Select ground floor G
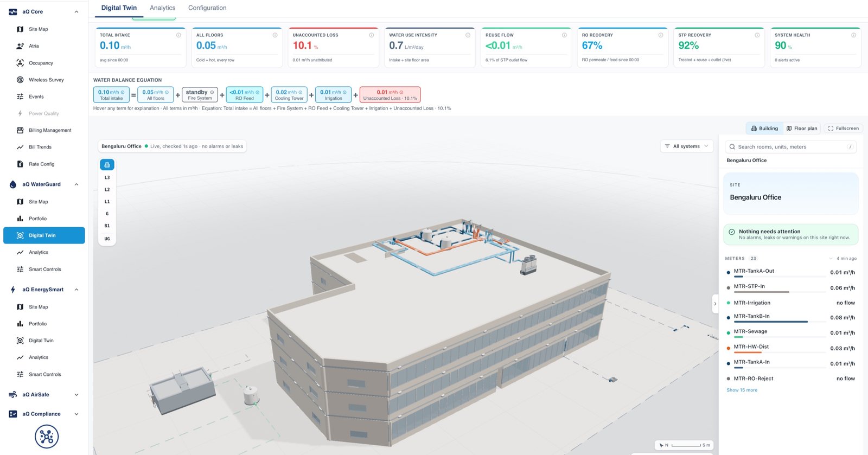 [107, 214]
